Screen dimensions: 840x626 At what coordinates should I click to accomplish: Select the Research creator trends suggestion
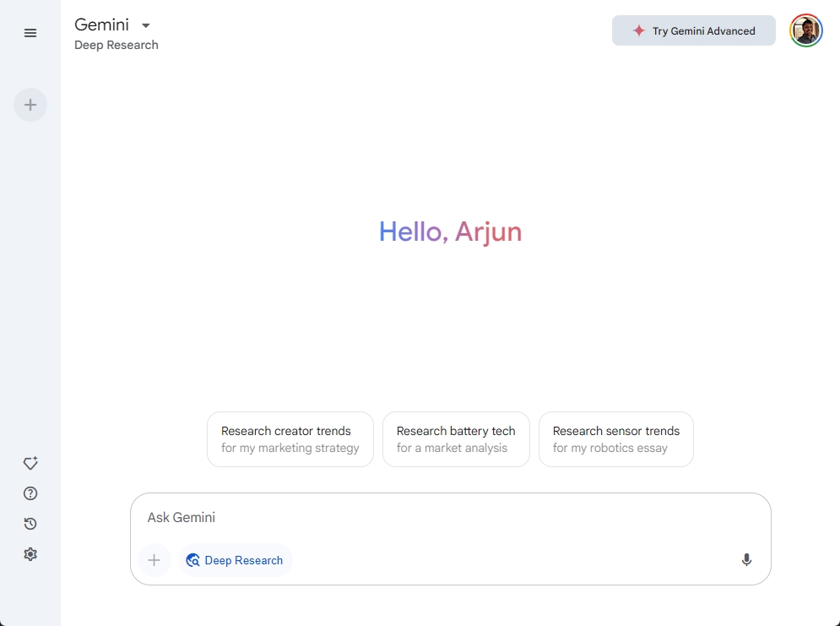coord(290,438)
